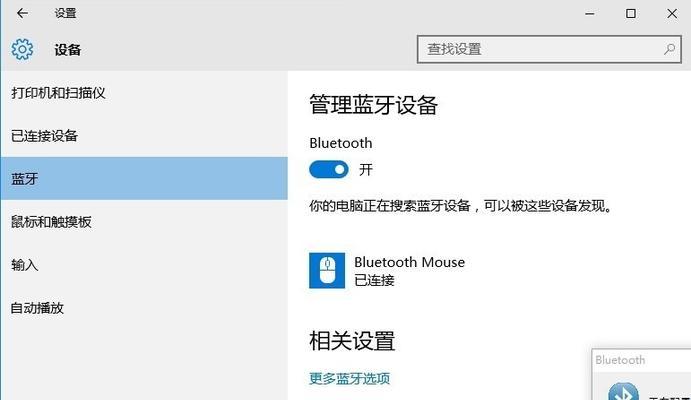Click the 查找设置 search field
Image resolution: width=691 pixels, height=400 pixels.
point(549,49)
